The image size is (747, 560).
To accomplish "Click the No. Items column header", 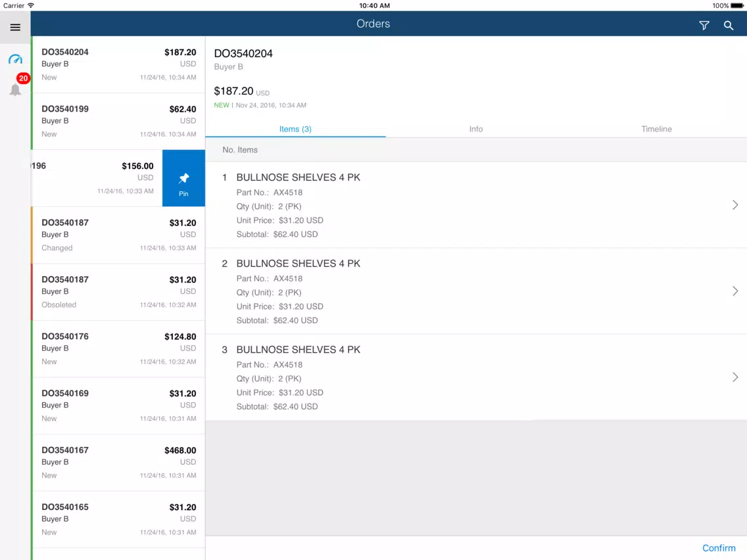I will pos(240,150).
